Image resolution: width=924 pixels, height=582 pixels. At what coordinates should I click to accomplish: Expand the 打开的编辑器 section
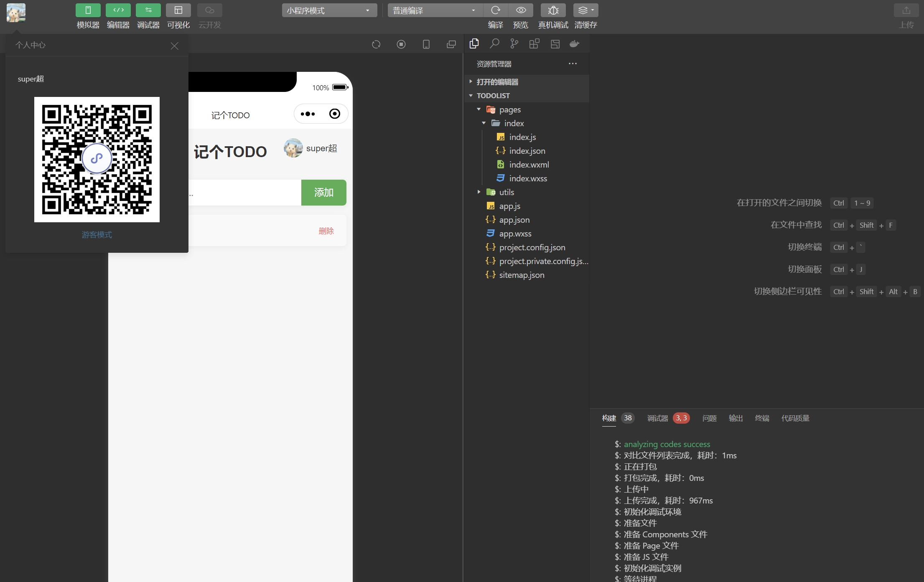click(x=527, y=82)
